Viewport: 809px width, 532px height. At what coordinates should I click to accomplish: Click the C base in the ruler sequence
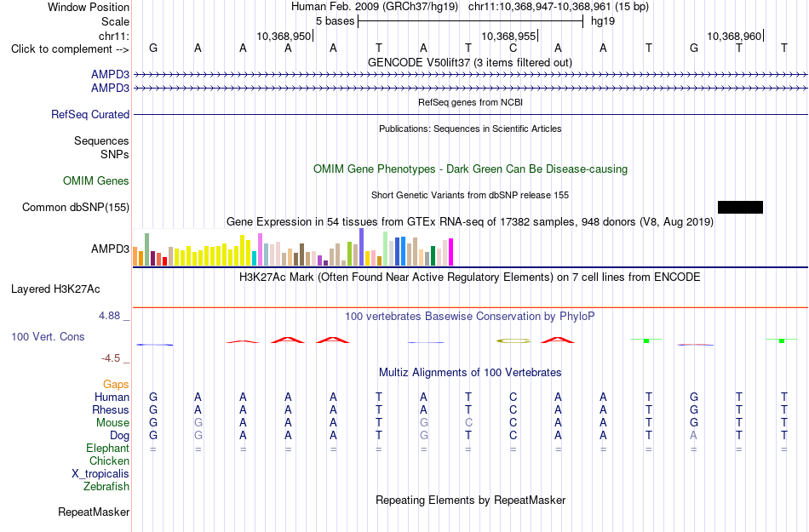[x=513, y=49]
